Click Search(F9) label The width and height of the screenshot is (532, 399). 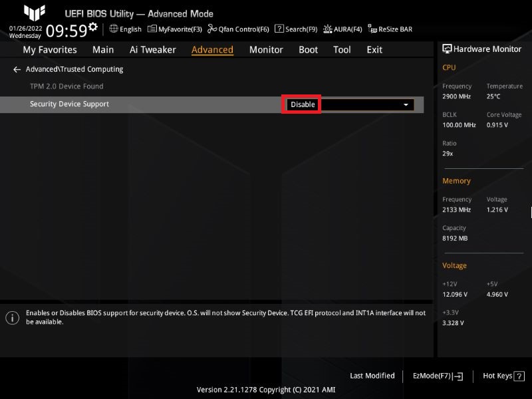click(301, 29)
